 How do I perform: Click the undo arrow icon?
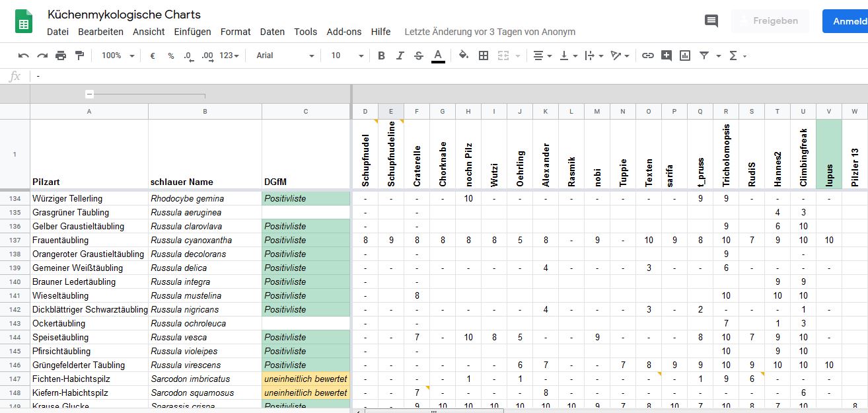(x=24, y=56)
